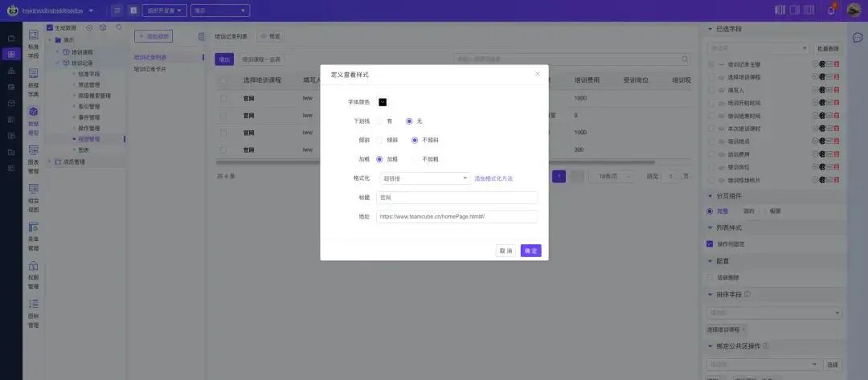Collapse 已选字段 section

[x=710, y=29]
